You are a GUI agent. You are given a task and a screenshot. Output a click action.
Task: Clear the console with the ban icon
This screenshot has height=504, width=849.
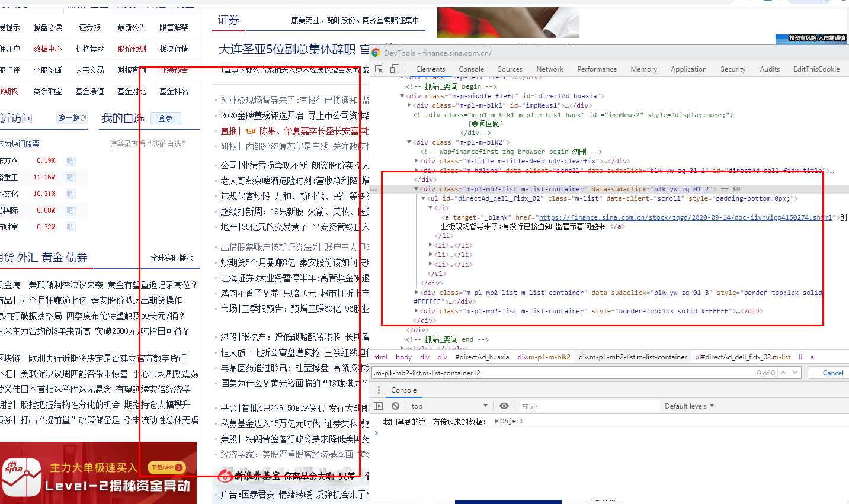[x=395, y=406]
